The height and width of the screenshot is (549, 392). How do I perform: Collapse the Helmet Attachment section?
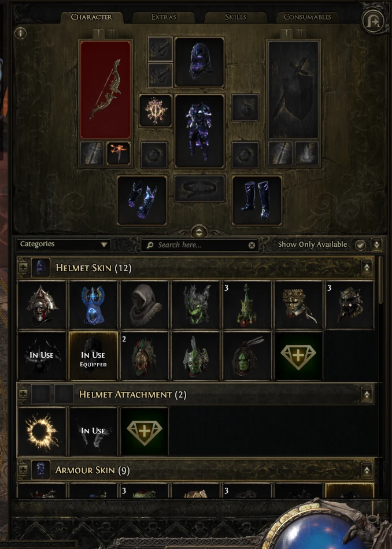(367, 395)
